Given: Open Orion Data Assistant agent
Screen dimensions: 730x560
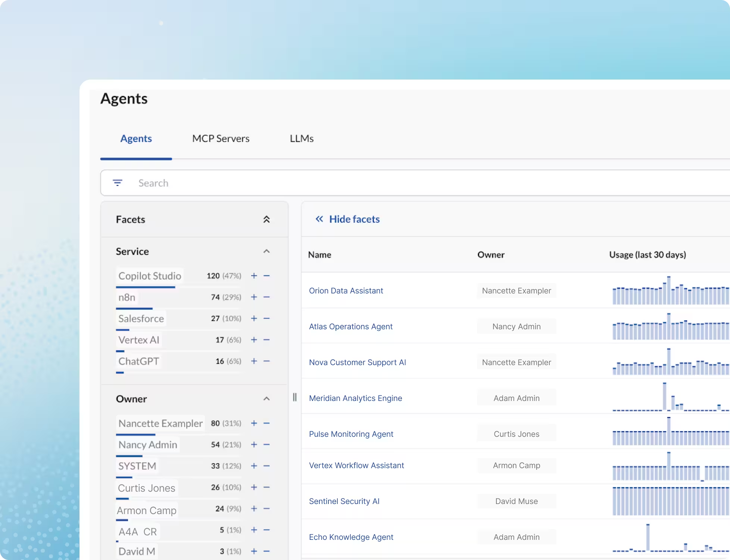Looking at the screenshot, I should click(346, 291).
